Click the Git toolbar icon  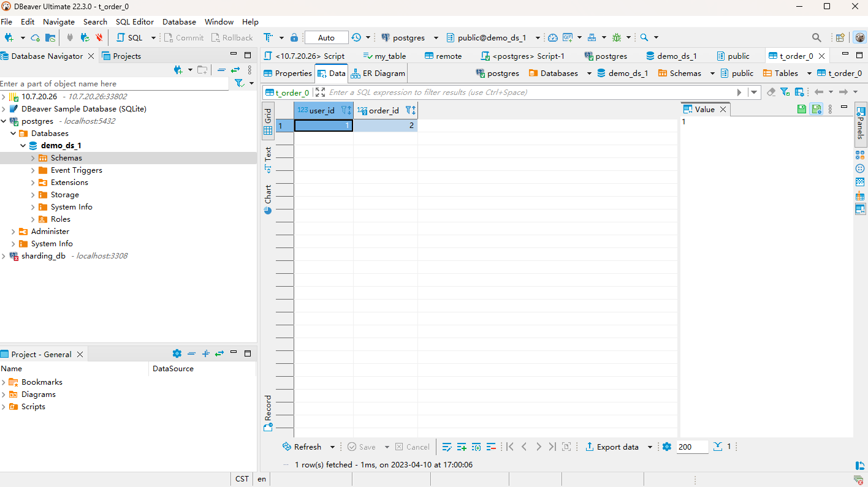[568, 37]
